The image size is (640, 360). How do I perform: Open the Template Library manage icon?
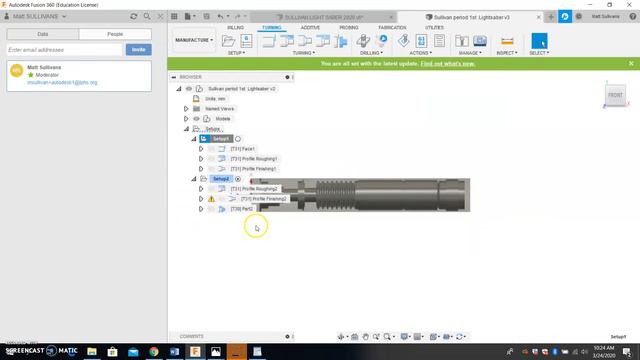click(480, 41)
